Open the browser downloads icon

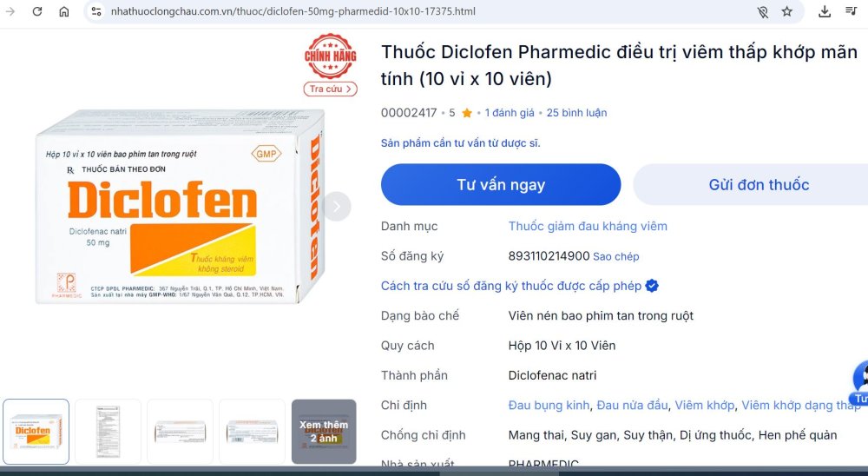tap(825, 11)
